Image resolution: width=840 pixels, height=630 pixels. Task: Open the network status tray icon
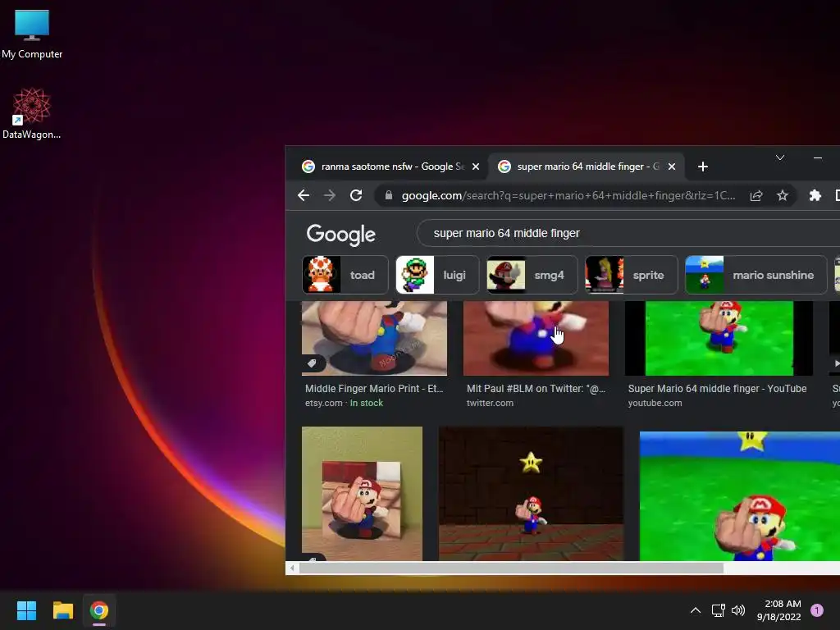718,610
